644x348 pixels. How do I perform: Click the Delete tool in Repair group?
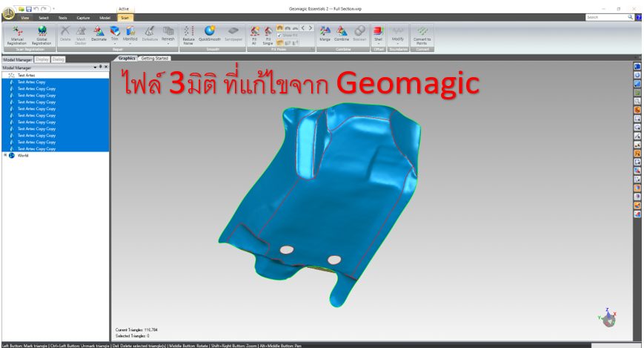point(65,33)
